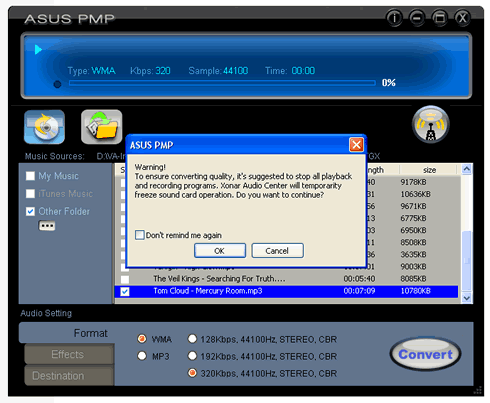Click the conversion progress bar
Screen dimensions: 490x403
(x=222, y=83)
